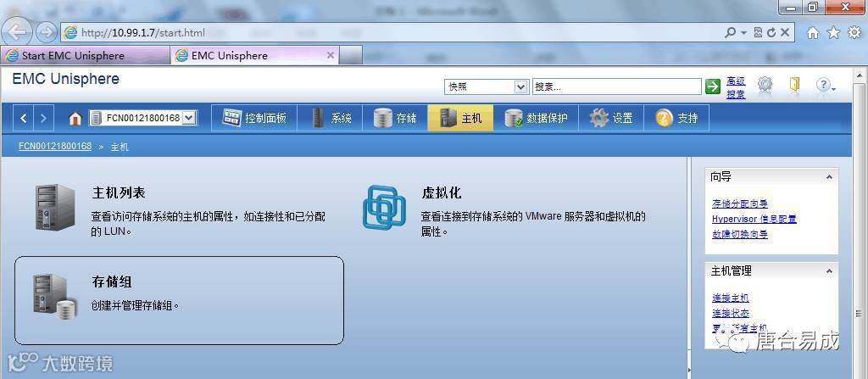Open the 存储 menu
The image size is (868, 379).
(x=395, y=118)
